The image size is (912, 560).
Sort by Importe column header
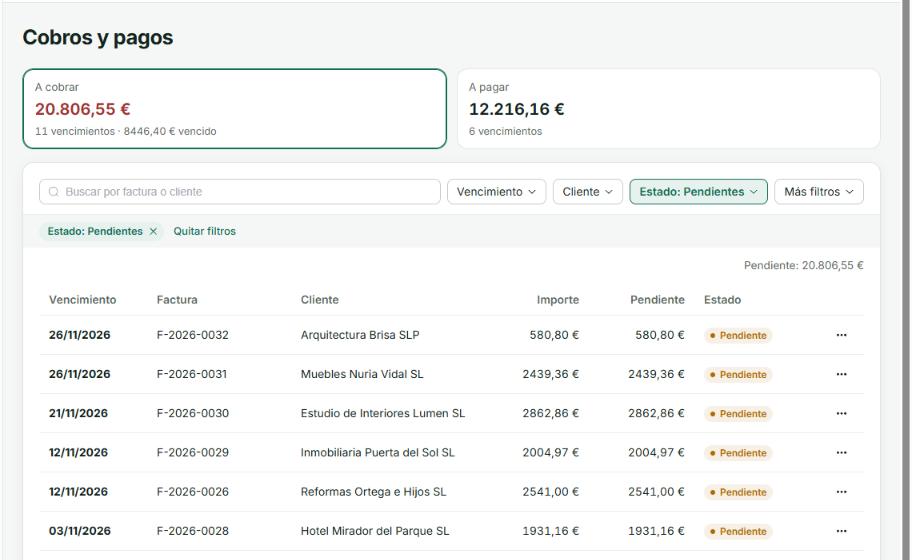click(x=557, y=300)
